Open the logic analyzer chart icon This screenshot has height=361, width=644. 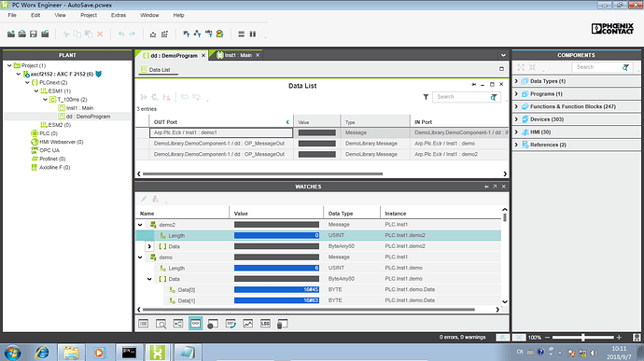tap(248, 324)
